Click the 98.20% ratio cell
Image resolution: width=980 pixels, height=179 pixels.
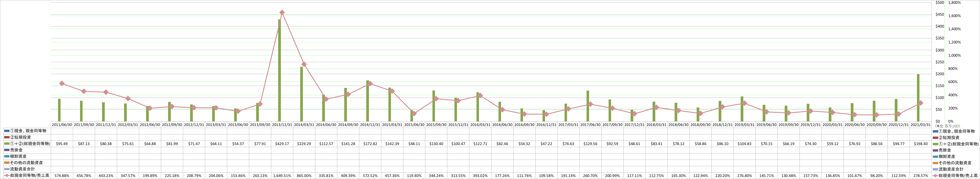tap(877, 175)
